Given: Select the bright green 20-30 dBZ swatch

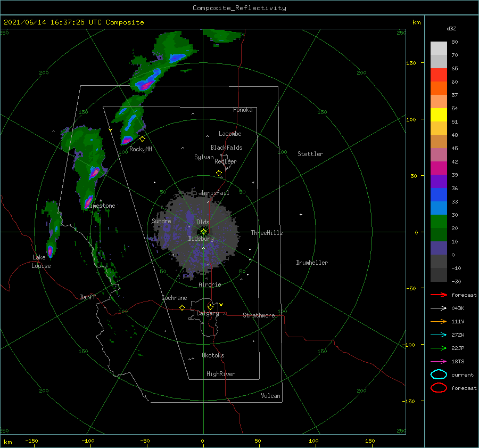Looking at the screenshot, I should (x=439, y=222).
